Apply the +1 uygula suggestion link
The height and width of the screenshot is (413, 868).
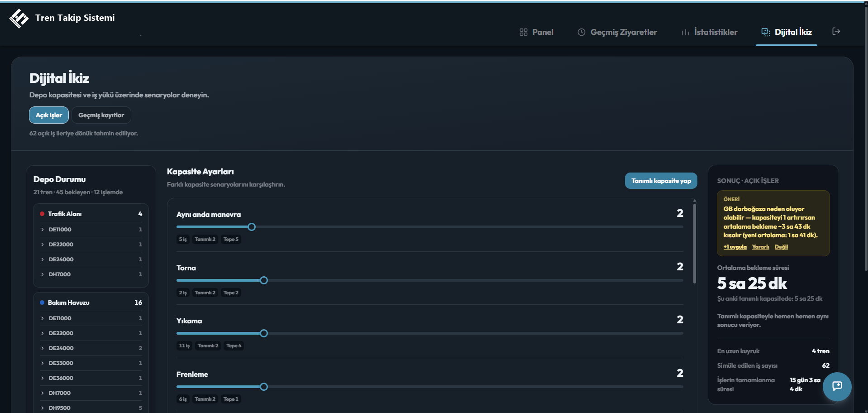tap(735, 247)
